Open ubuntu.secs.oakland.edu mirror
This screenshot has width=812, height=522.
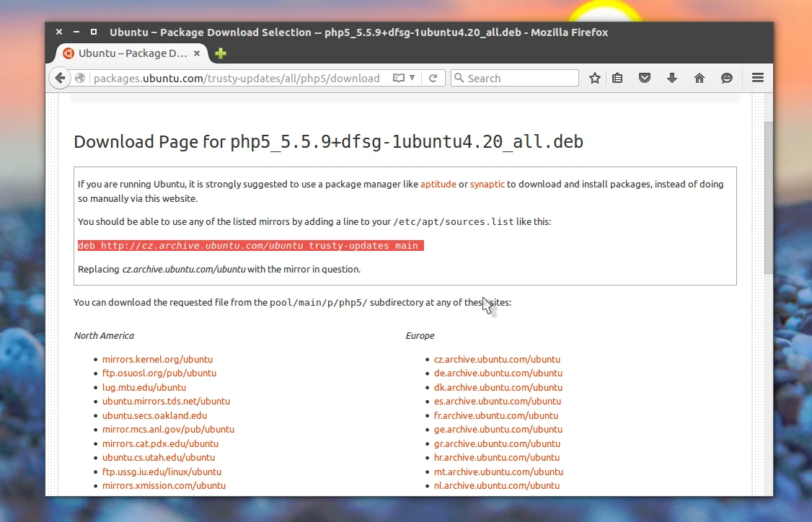point(154,415)
